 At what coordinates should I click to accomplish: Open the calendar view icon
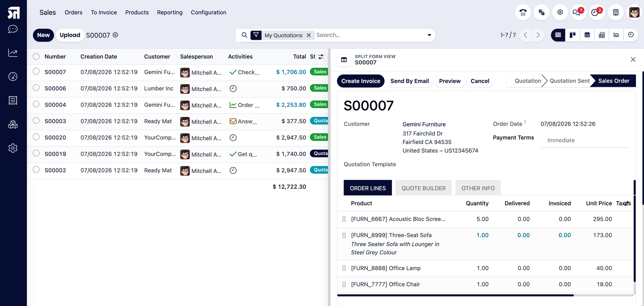point(587,35)
